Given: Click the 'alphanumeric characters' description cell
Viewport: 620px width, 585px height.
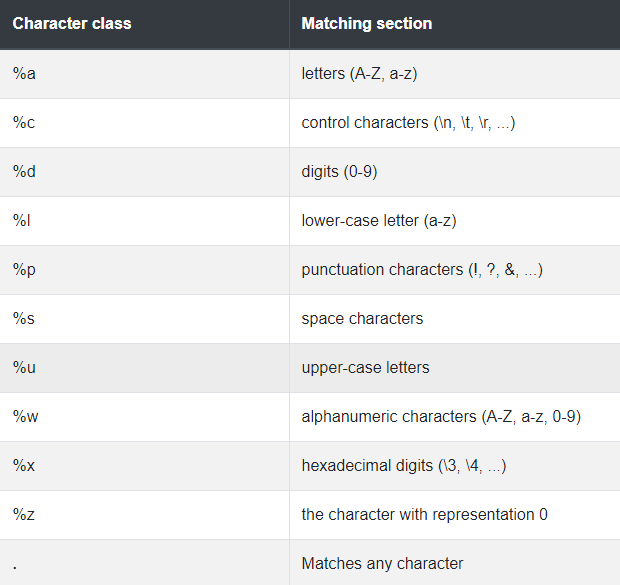Looking at the screenshot, I should click(441, 416).
